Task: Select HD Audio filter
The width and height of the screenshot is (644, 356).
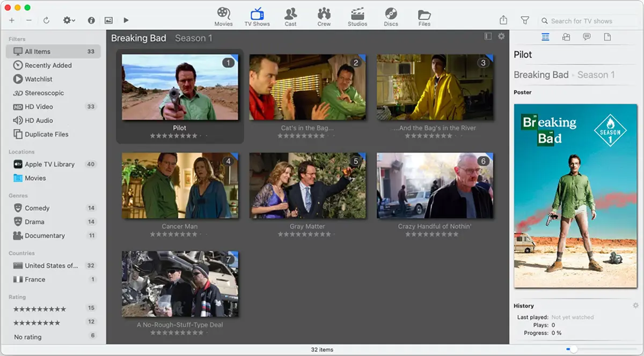Action: pos(53,121)
